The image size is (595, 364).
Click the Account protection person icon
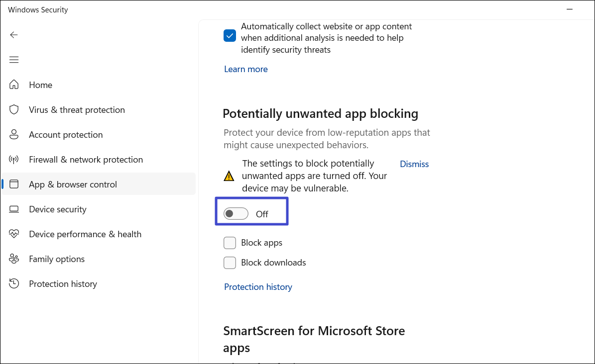click(14, 135)
